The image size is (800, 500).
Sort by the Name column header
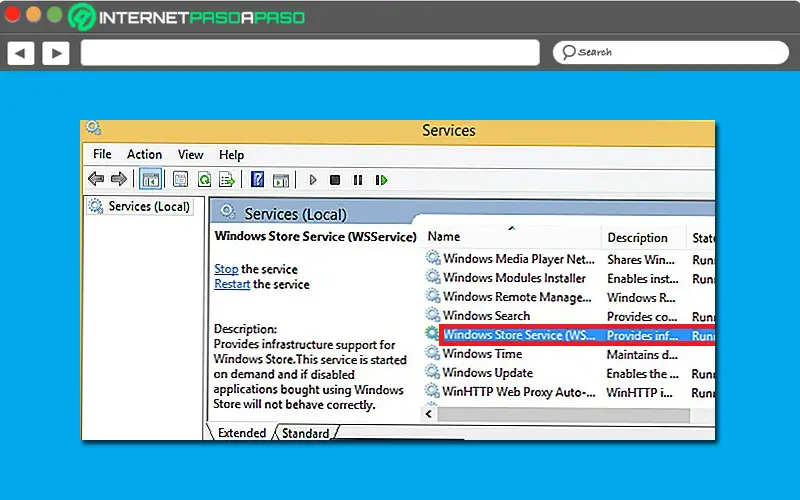[512, 236]
